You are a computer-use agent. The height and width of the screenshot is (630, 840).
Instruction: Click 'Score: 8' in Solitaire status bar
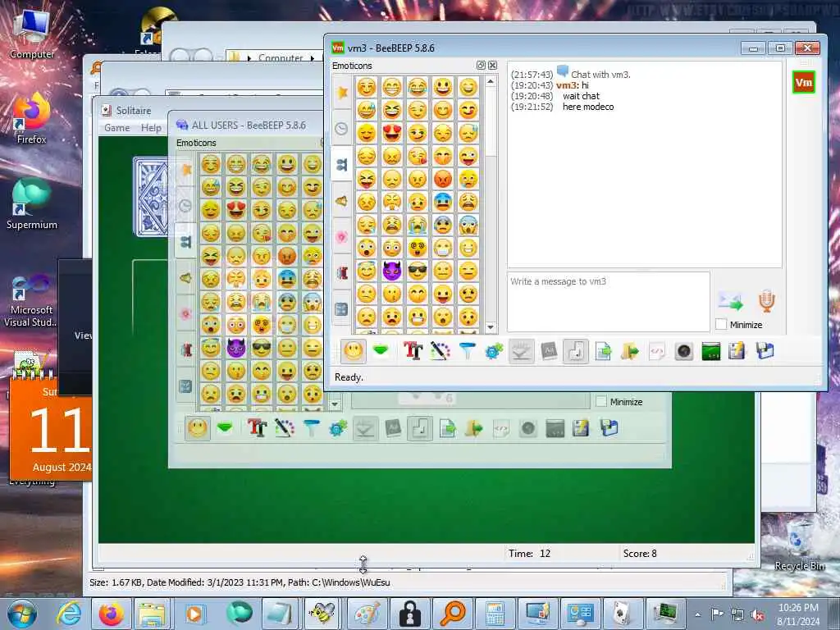click(x=640, y=554)
